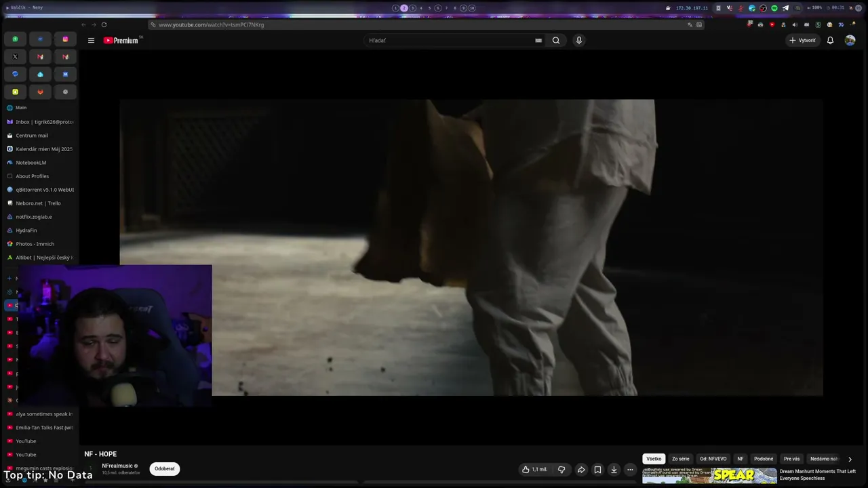
Task: Dislike the video
Action: click(561, 470)
